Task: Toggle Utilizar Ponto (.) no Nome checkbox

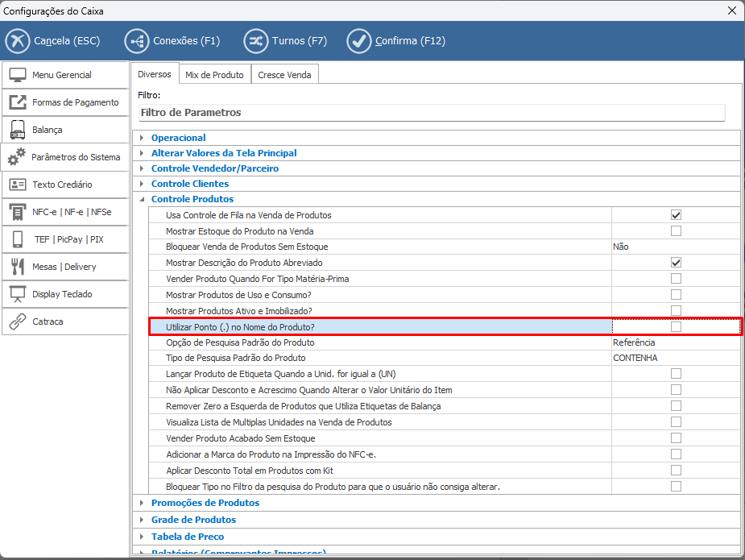Action: [x=676, y=326]
